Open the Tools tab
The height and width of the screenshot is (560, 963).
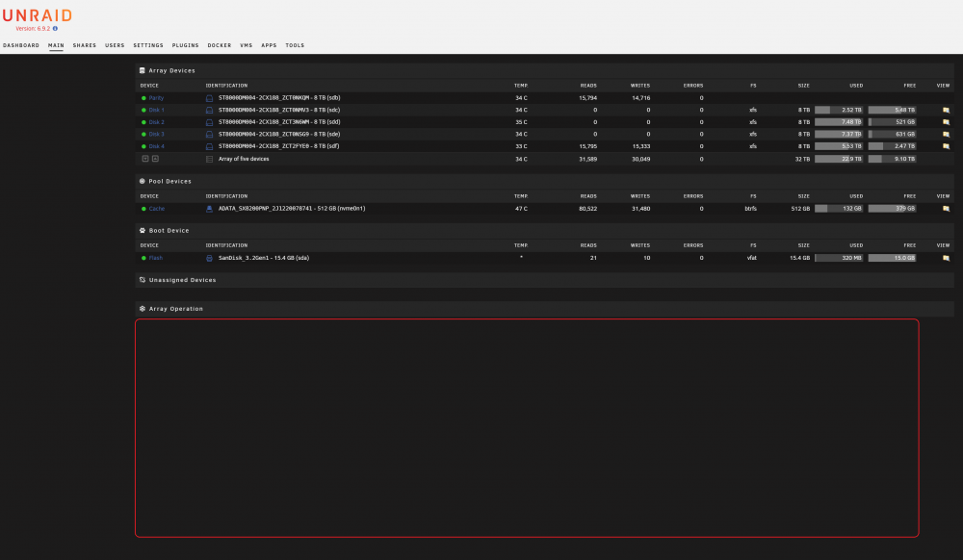tap(294, 45)
